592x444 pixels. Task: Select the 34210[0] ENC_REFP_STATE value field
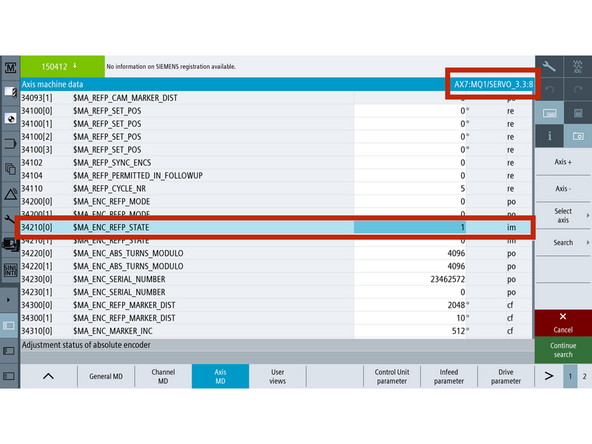pyautogui.click(x=410, y=227)
